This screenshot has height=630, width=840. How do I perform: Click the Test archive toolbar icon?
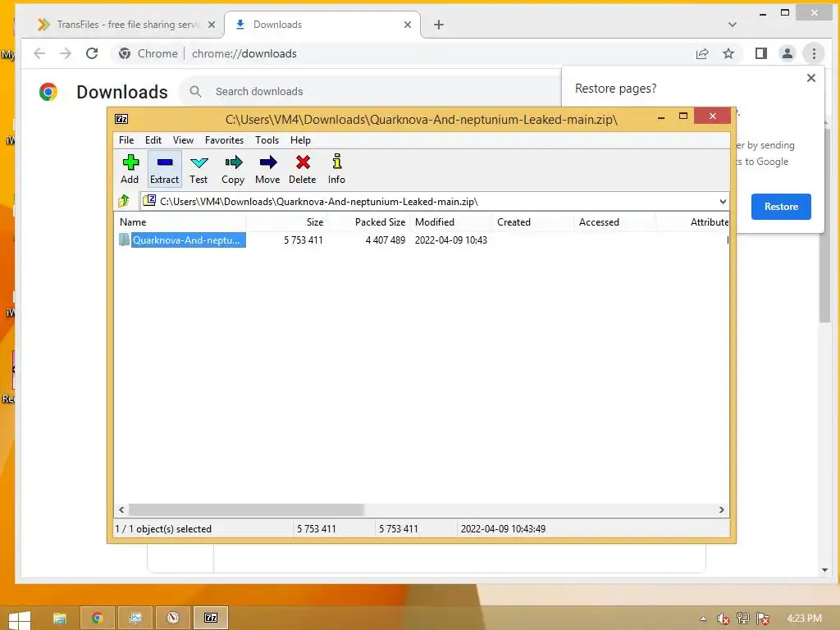pos(199,169)
